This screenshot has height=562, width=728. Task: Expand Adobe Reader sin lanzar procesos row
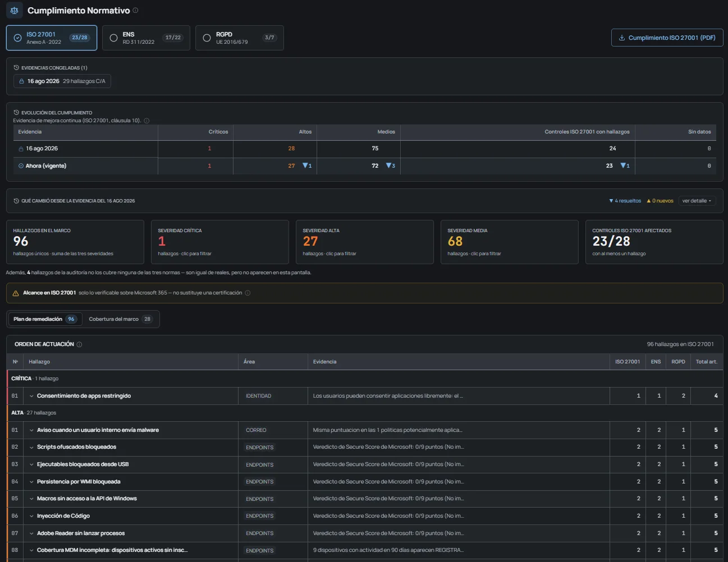point(31,533)
